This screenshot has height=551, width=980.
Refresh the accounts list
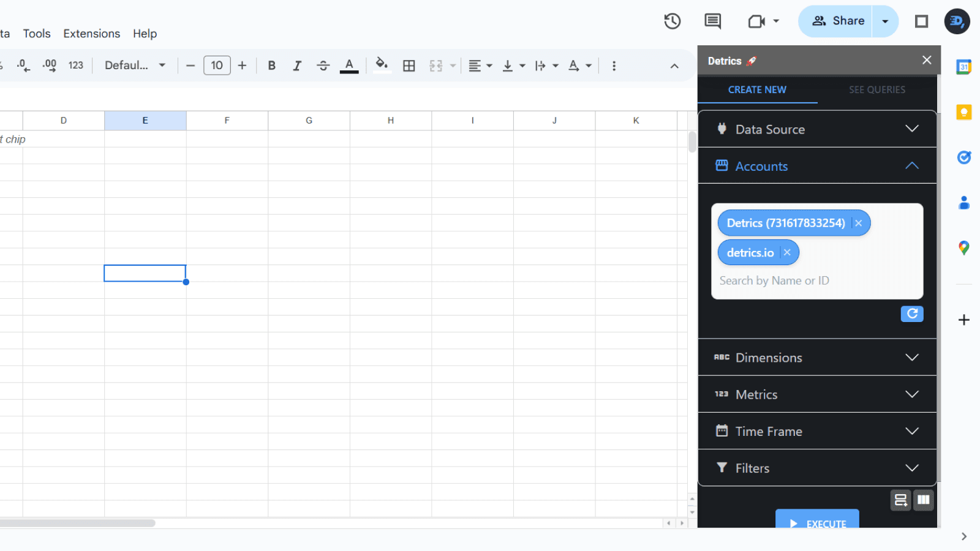click(911, 313)
